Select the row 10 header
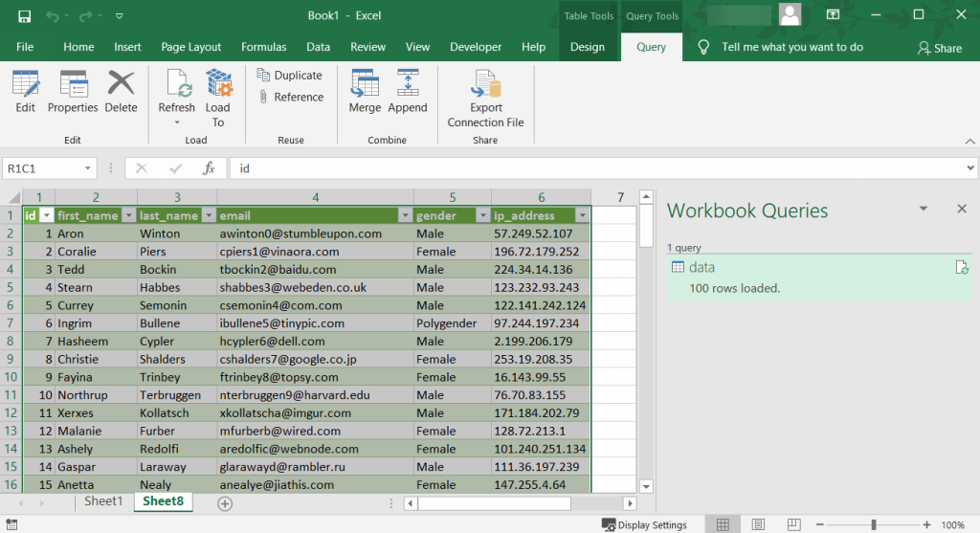980x533 pixels. tap(11, 377)
